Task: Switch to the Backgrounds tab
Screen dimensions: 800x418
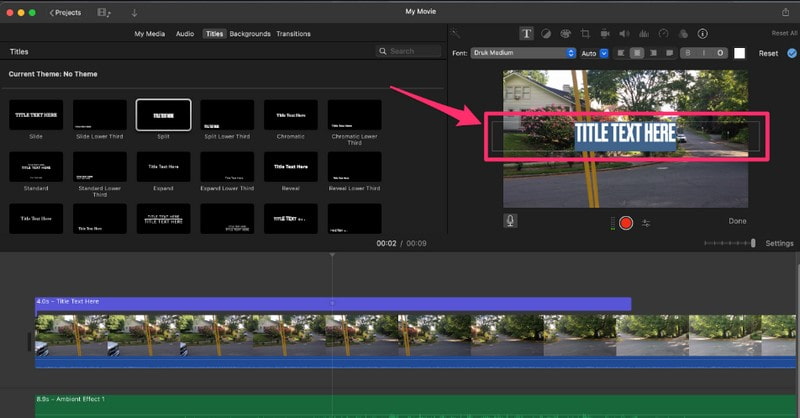Action: click(249, 34)
